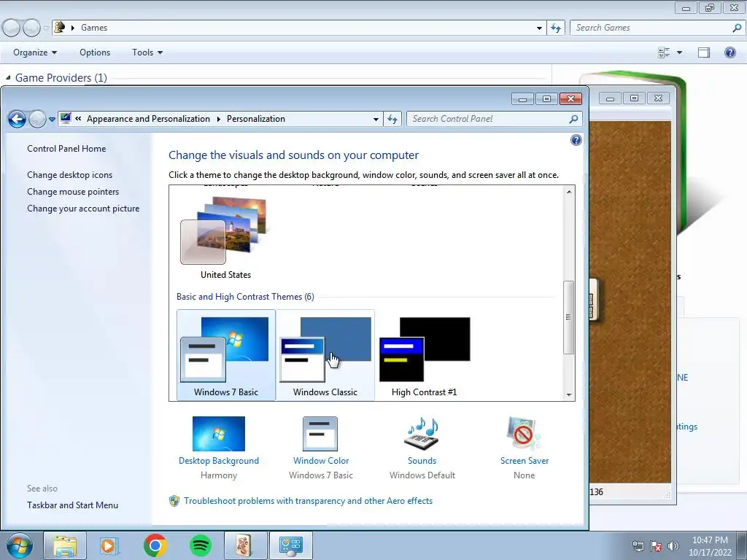Launch Windows Media Player from taskbar

coord(109,545)
